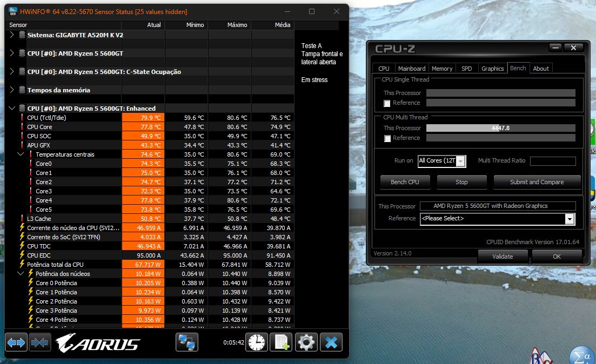Click lightning icon beside CPU TDC
Viewport: 596px width, 364px height.
click(22, 246)
